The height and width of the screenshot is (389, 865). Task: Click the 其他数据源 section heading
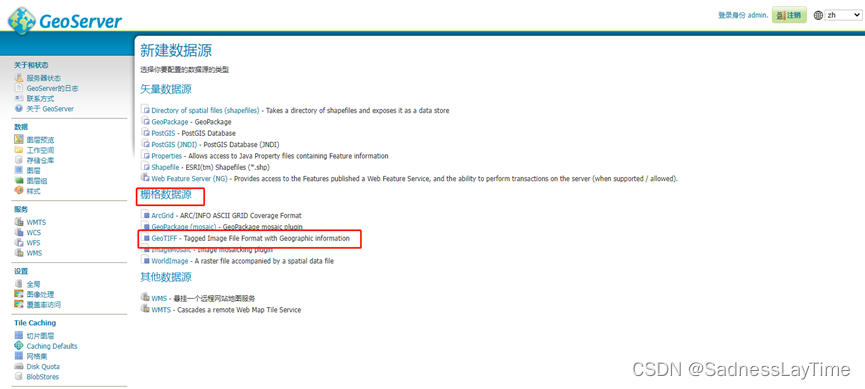coord(165,277)
